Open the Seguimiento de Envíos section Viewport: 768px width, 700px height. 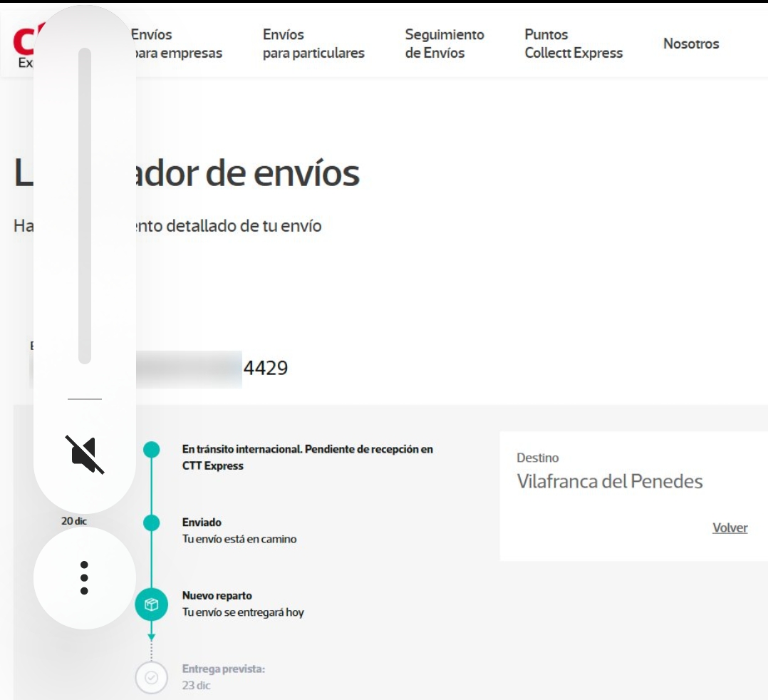[443, 44]
